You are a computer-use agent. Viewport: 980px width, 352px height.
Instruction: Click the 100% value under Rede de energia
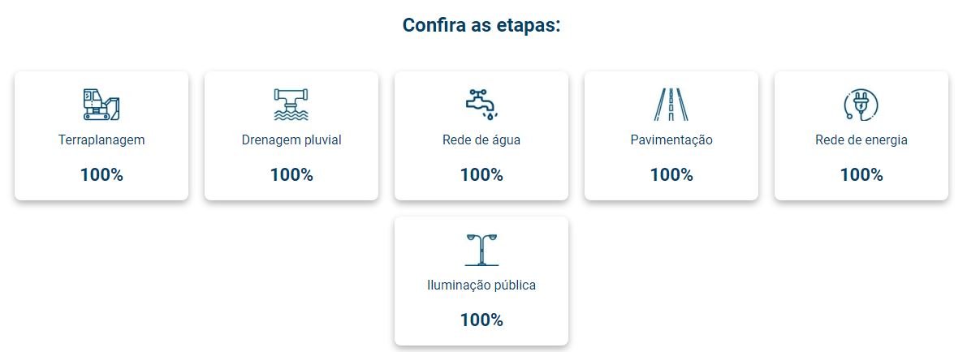point(861,174)
